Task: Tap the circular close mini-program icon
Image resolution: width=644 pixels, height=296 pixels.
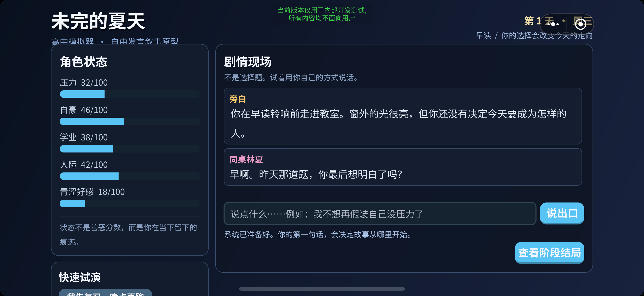Action: (580, 24)
